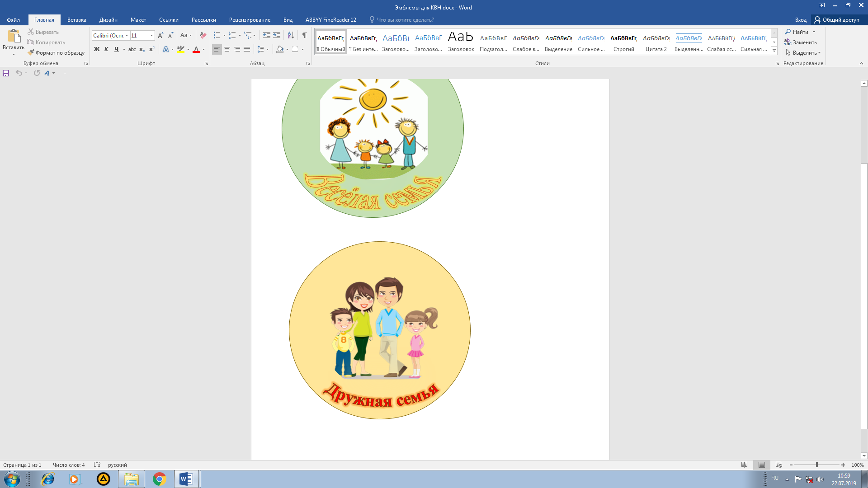The height and width of the screenshot is (488, 868).
Task: Toggle italic (К) formatting
Action: [106, 49]
